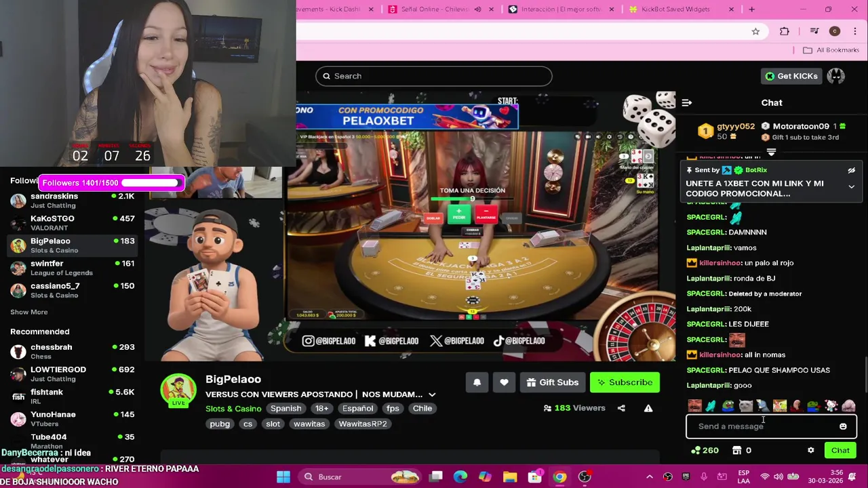Share the stream via share icon

pyautogui.click(x=621, y=408)
